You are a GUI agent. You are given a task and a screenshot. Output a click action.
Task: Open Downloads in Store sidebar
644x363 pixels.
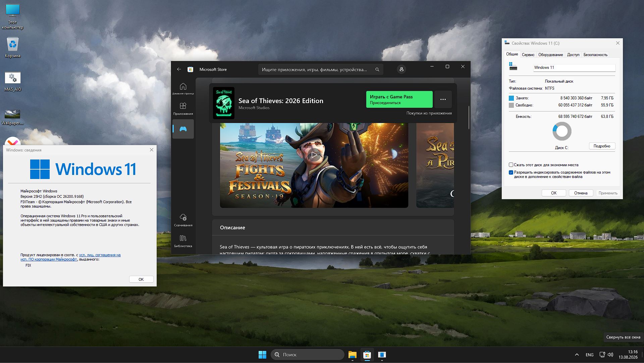pyautogui.click(x=183, y=220)
